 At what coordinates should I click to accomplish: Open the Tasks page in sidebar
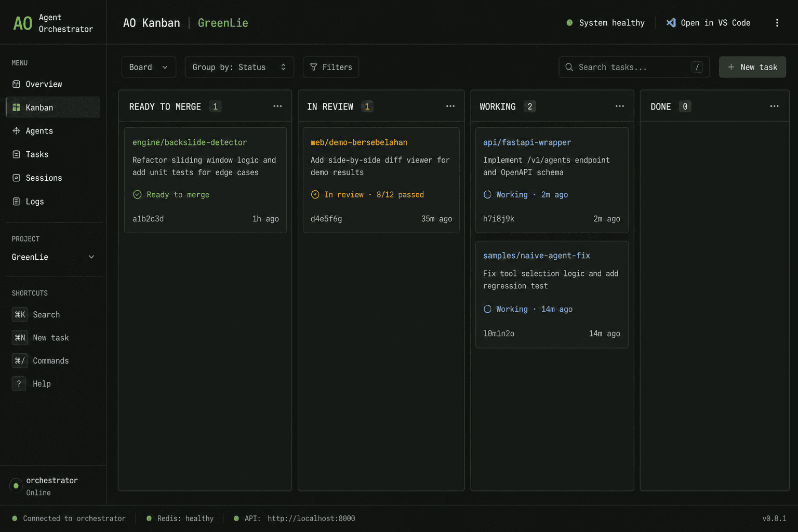(x=52, y=154)
